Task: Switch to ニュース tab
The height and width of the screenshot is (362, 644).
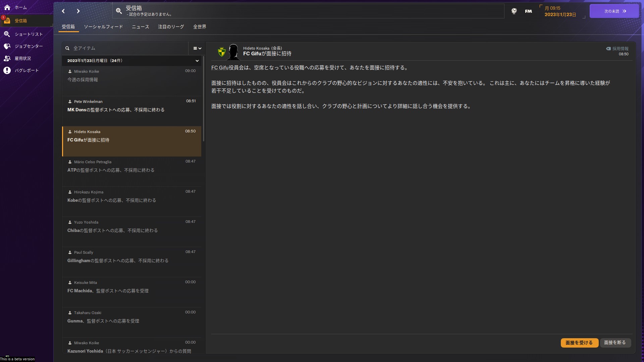Action: (x=140, y=27)
